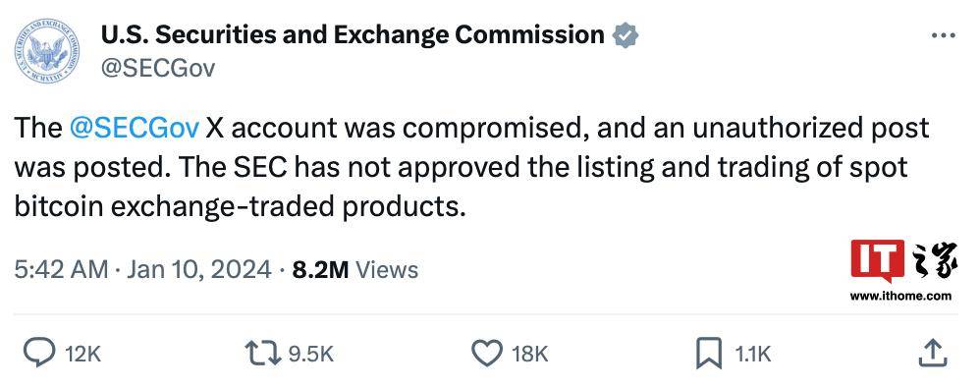This screenshot has width=980, height=387.
Task: Click the red IT home watermark logo
Action: point(903,260)
